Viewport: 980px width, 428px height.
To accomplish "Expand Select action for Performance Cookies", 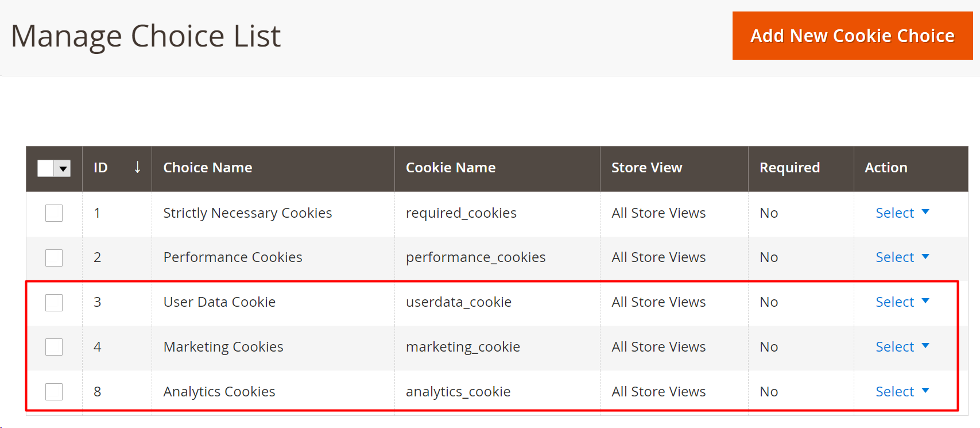I will click(x=901, y=257).
